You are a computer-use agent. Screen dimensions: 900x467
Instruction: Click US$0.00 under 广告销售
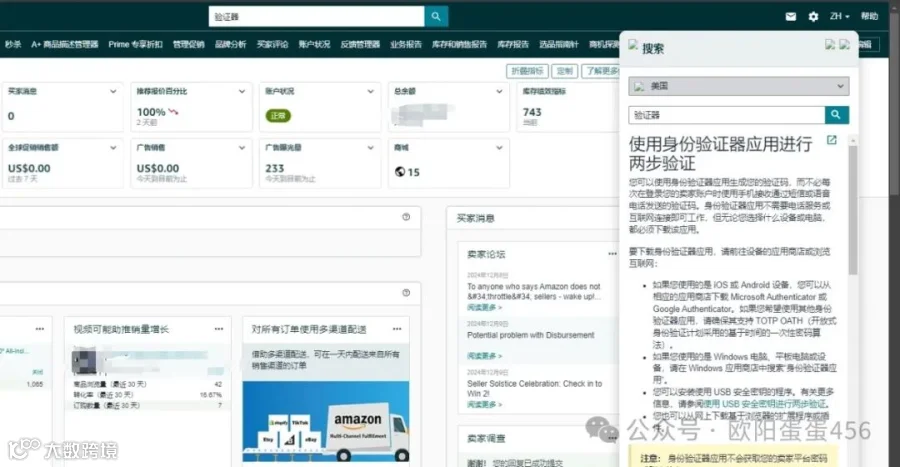(158, 168)
